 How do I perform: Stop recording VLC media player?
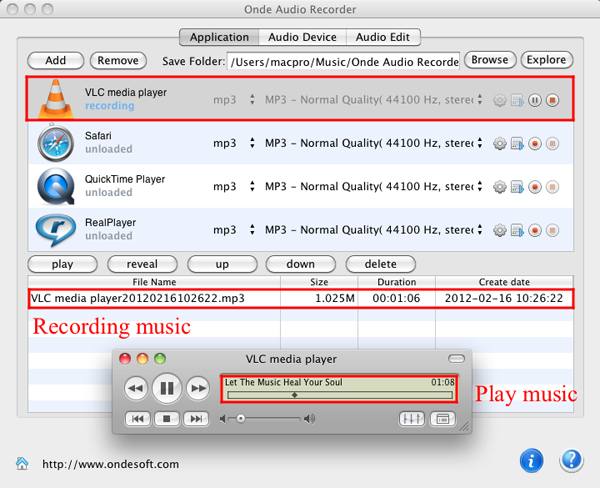tap(552, 100)
